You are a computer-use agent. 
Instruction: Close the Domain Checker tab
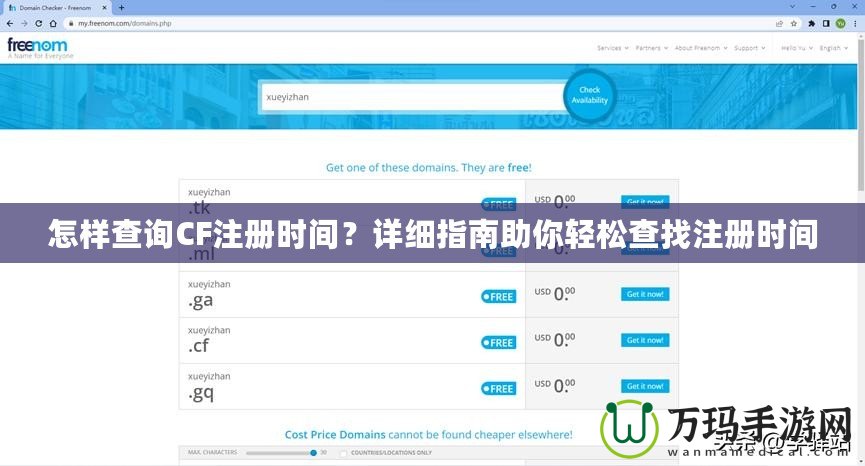(104, 8)
